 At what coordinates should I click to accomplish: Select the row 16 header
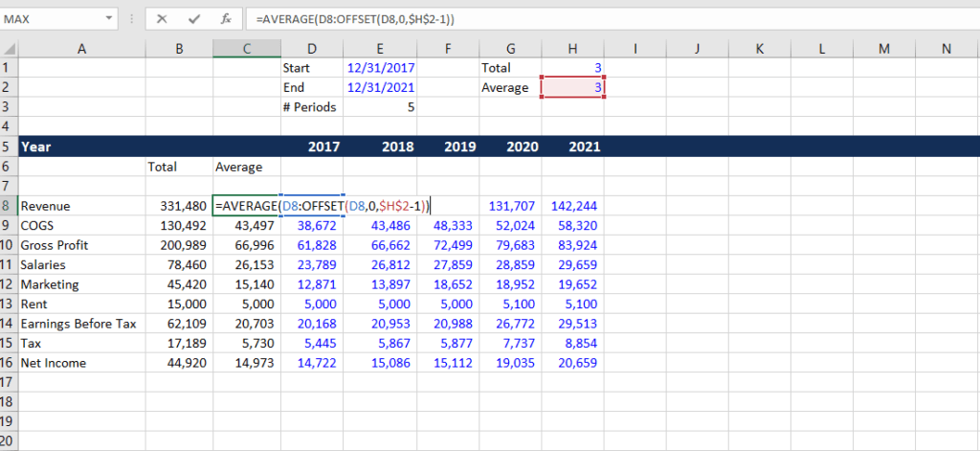pos(9,363)
